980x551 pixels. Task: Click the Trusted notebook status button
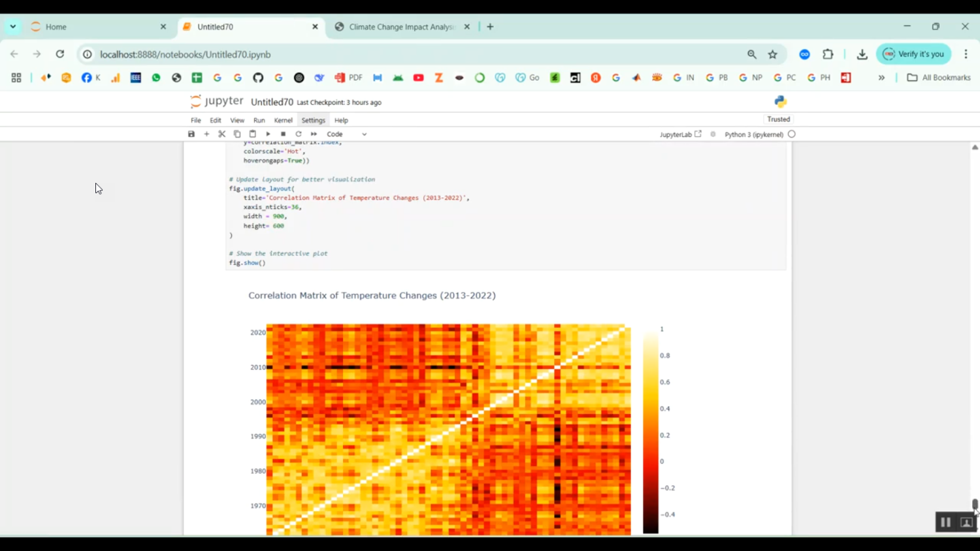pyautogui.click(x=778, y=119)
